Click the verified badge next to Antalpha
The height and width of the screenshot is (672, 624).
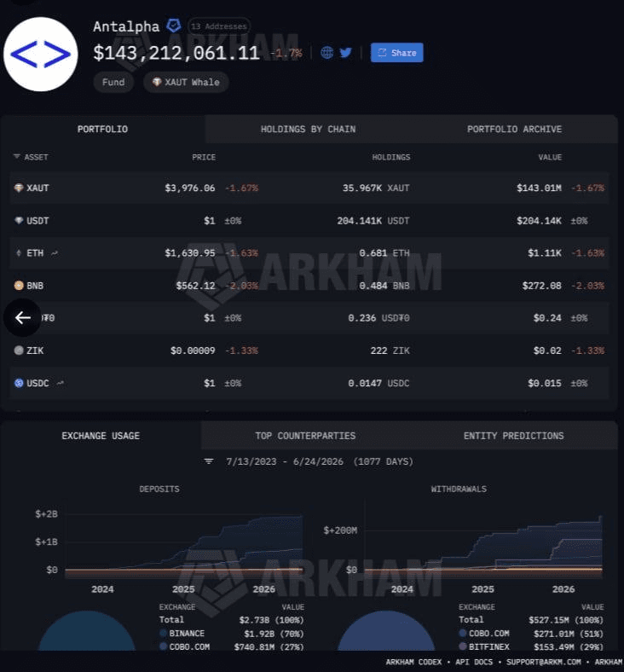click(x=173, y=26)
